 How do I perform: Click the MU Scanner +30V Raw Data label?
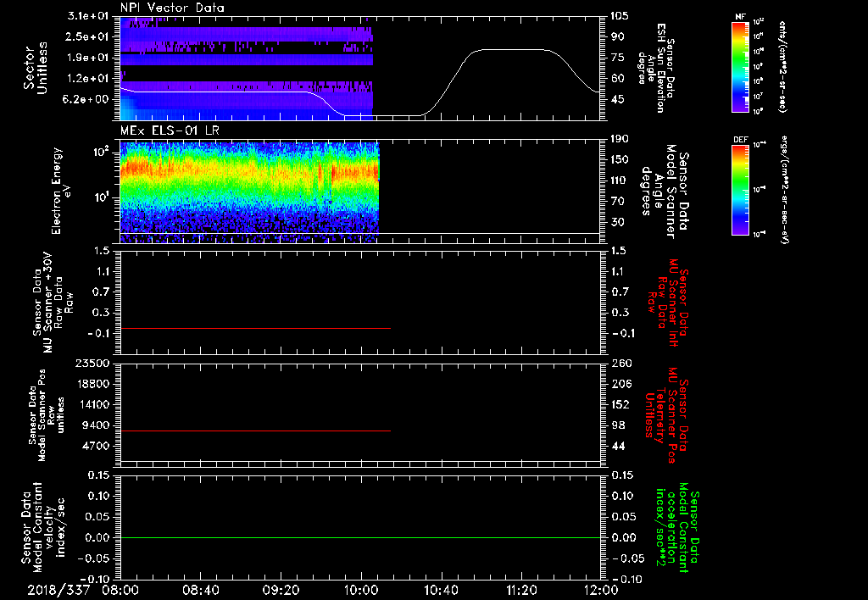click(53, 303)
